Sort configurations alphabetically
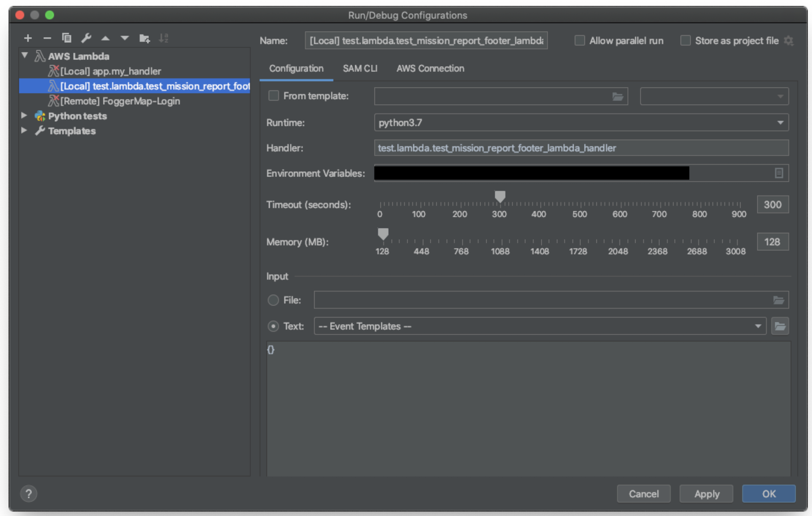 tap(164, 38)
